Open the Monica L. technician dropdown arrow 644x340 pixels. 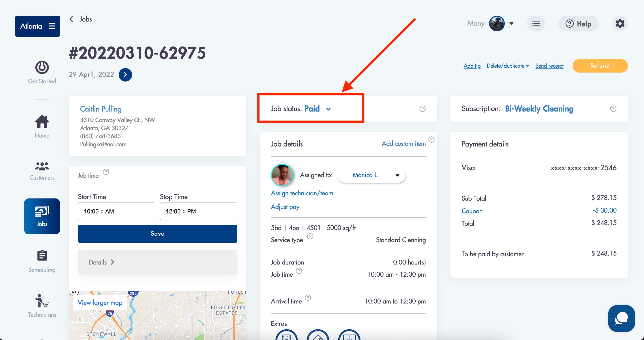pyautogui.click(x=397, y=175)
